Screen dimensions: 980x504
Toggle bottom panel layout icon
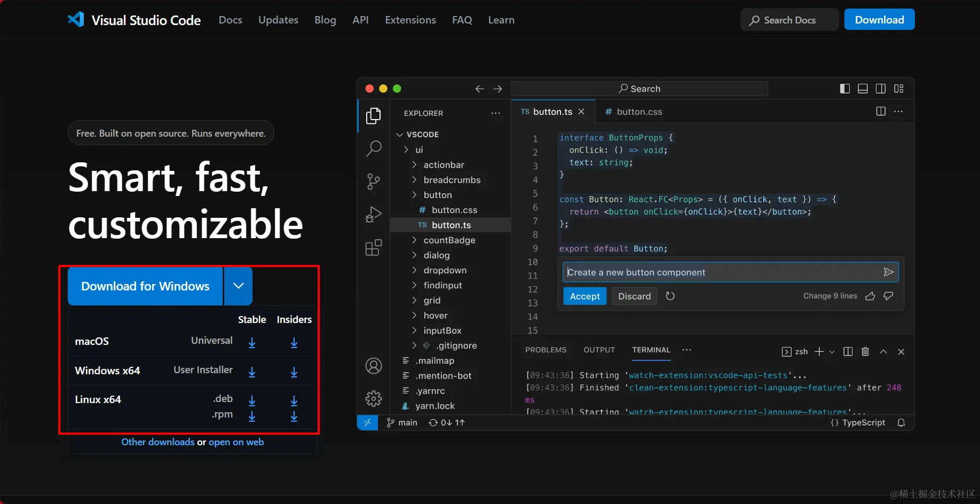863,89
